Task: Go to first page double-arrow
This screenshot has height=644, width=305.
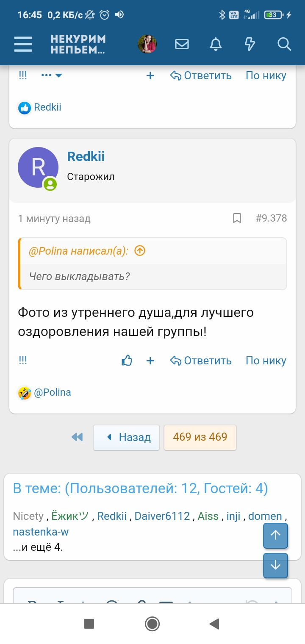Action: 77,437
